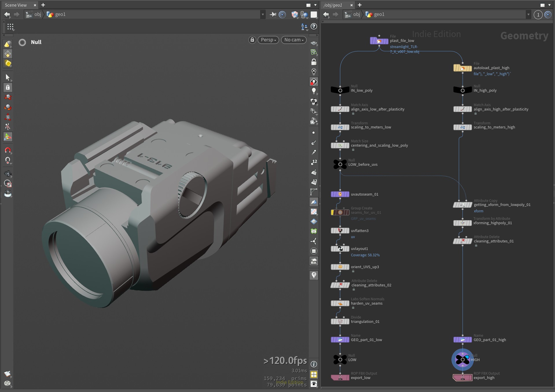Click geo1 in scene view path bar
Screen dimensions: 555x392
pos(60,14)
